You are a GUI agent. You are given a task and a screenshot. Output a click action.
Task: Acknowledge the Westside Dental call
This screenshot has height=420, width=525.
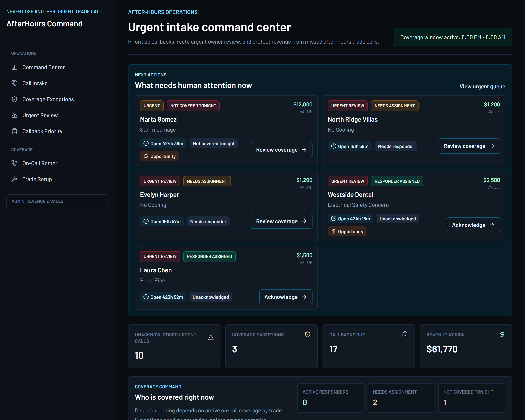point(473,225)
